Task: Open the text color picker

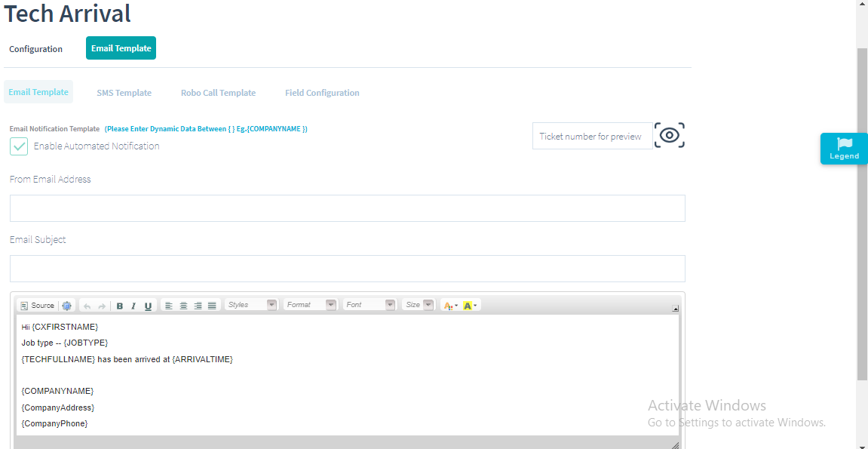Action: click(450, 306)
